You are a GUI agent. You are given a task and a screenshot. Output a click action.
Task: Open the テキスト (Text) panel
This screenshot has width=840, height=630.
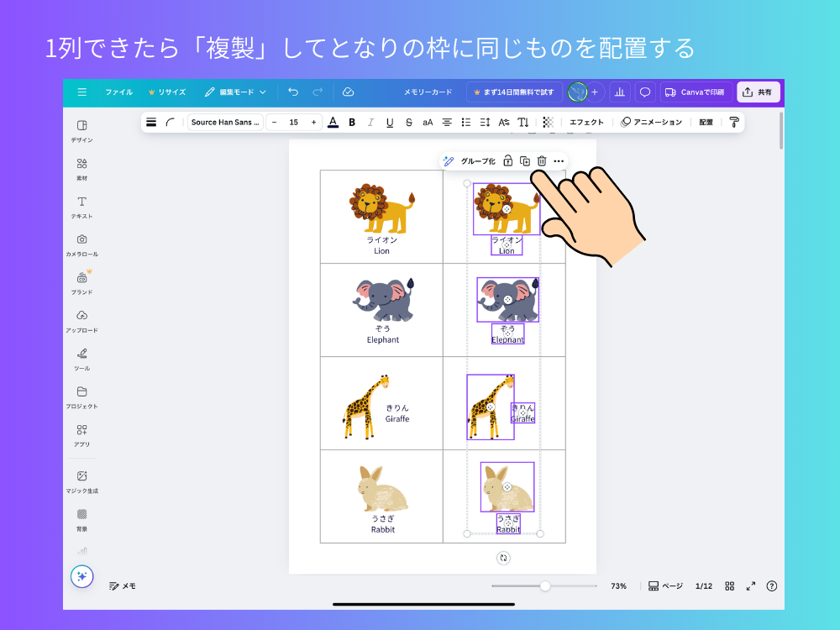click(x=80, y=207)
